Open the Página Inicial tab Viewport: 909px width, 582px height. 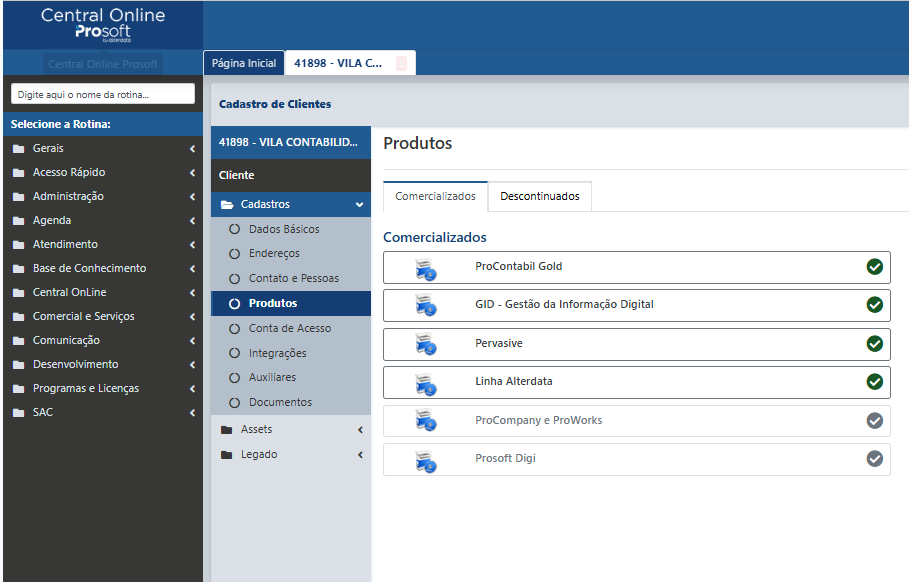point(244,63)
